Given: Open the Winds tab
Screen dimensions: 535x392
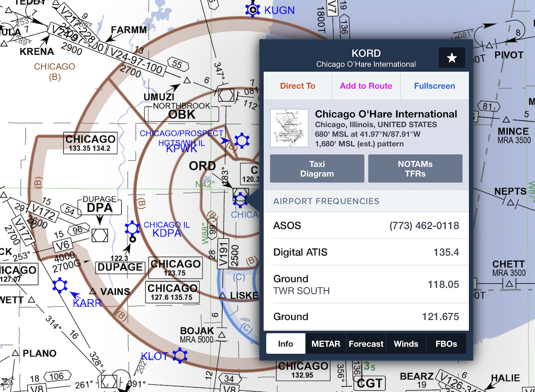Looking at the screenshot, I should click(x=406, y=344).
